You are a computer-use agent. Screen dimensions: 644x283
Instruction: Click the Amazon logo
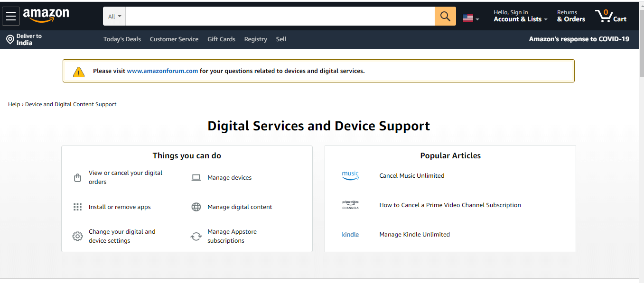click(46, 16)
